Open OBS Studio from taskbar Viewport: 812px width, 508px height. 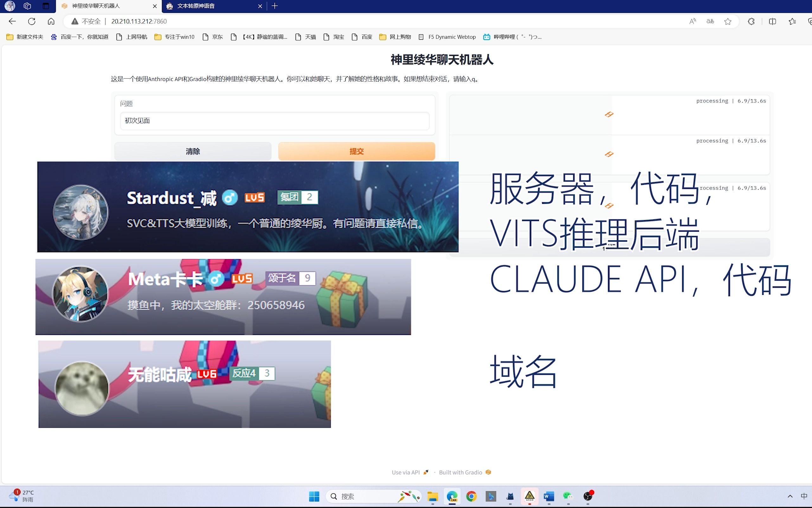(x=588, y=496)
